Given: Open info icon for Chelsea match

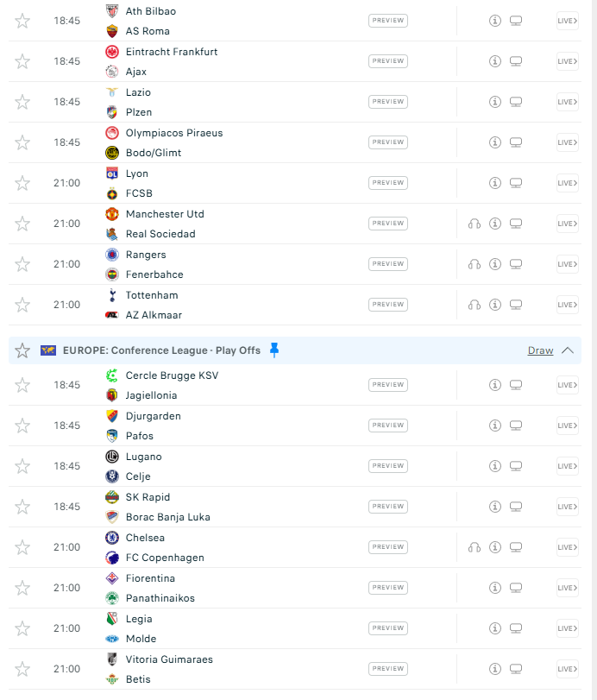Looking at the screenshot, I should pyautogui.click(x=495, y=547).
